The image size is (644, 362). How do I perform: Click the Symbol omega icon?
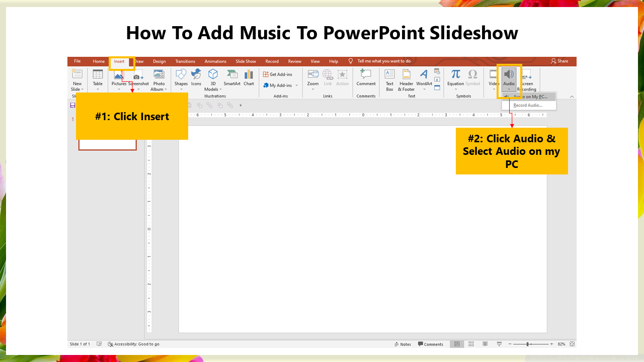(473, 74)
